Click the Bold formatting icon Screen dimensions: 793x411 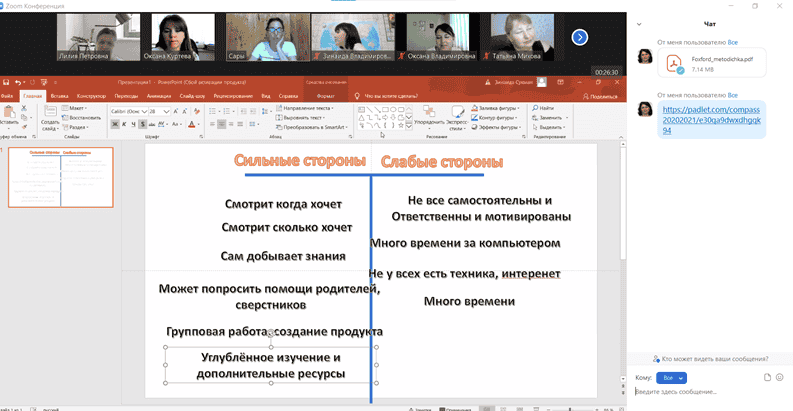pos(114,124)
